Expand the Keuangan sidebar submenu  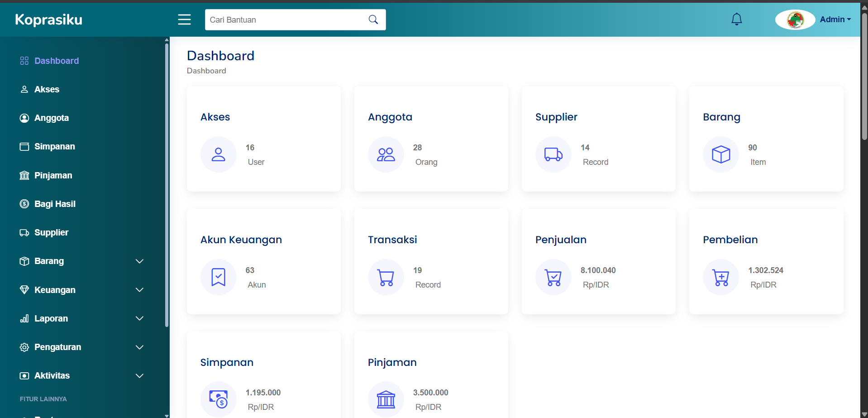tap(139, 290)
